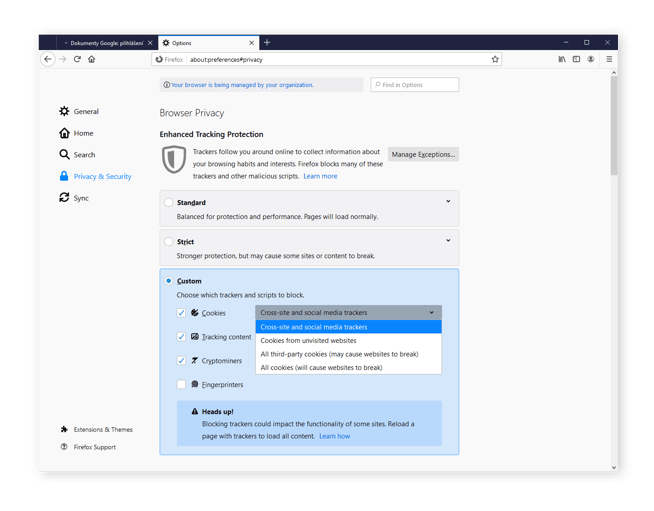This screenshot has height=511, width=654.
Task: Choose All third-party cookies option
Action: 348,354
